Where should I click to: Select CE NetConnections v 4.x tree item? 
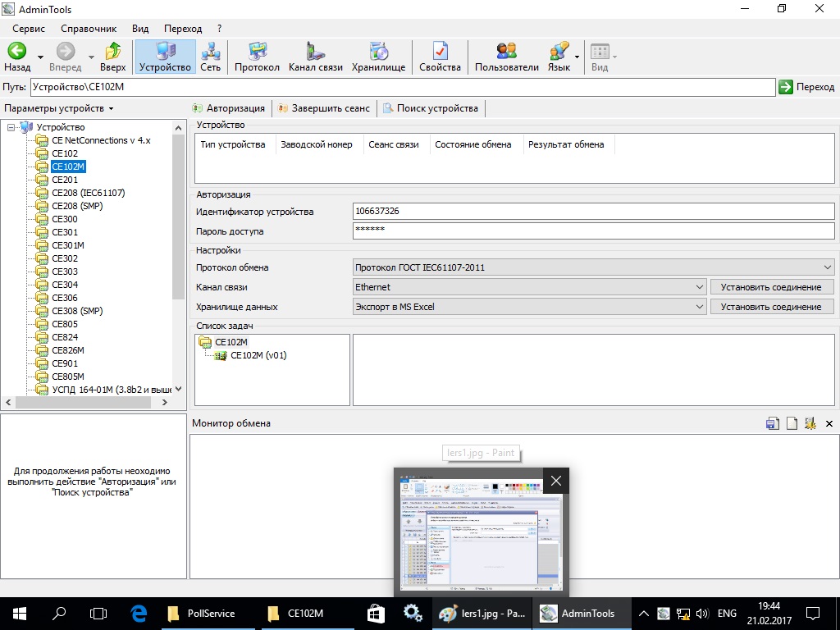click(101, 140)
